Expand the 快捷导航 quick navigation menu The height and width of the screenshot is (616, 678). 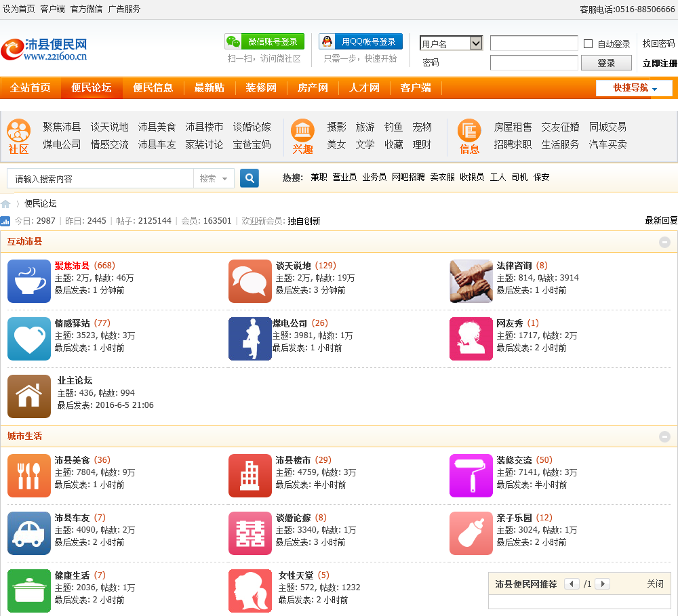635,87
